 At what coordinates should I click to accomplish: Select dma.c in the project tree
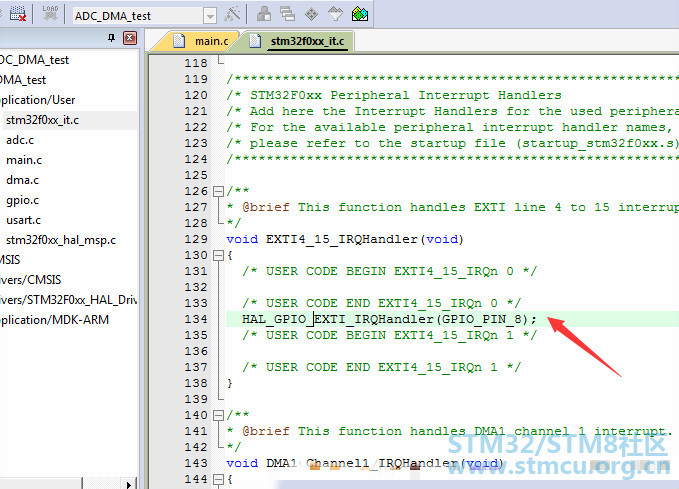pos(23,180)
